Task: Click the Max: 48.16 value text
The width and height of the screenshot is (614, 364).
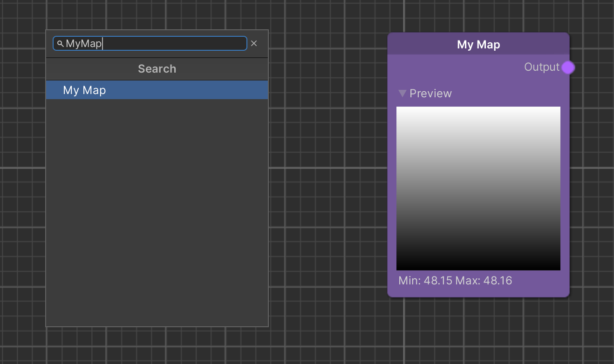Action: point(484,281)
